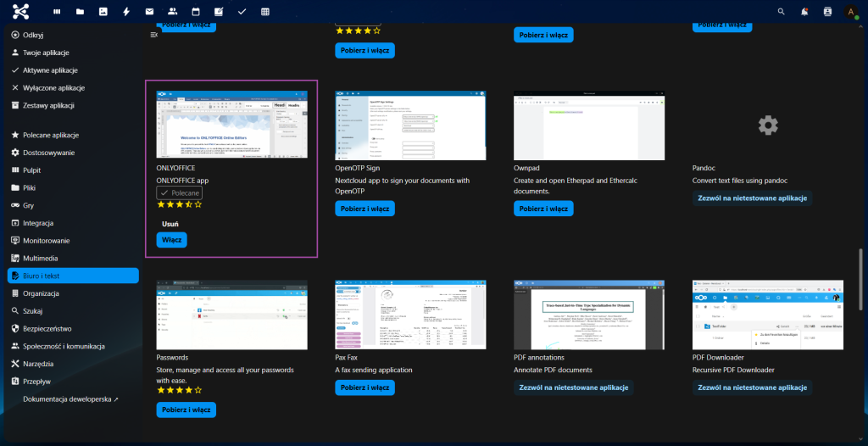The width and height of the screenshot is (868, 446).
Task: Open the ONLYOFFICE screenshot thumbnail
Action: pos(232,125)
